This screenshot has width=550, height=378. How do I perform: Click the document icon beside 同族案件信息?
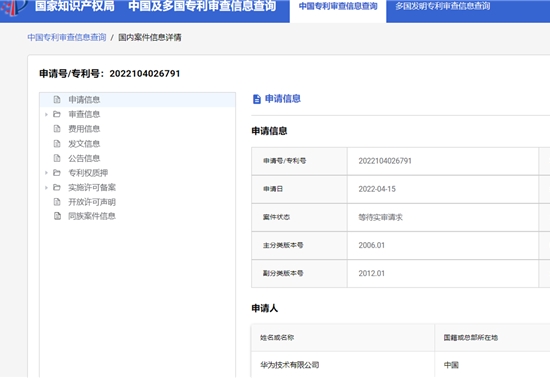(x=57, y=216)
